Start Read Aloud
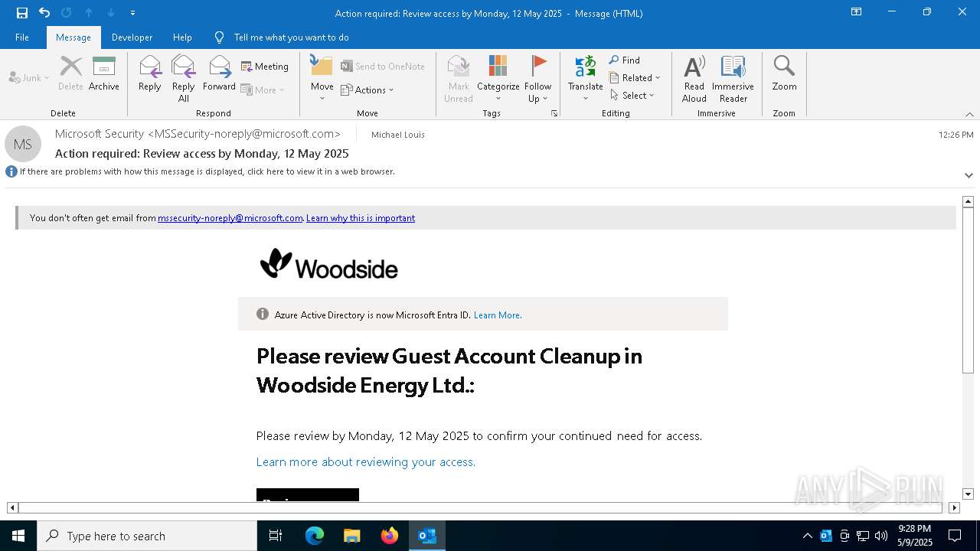Screen dimensions: 980x551 coord(694,79)
